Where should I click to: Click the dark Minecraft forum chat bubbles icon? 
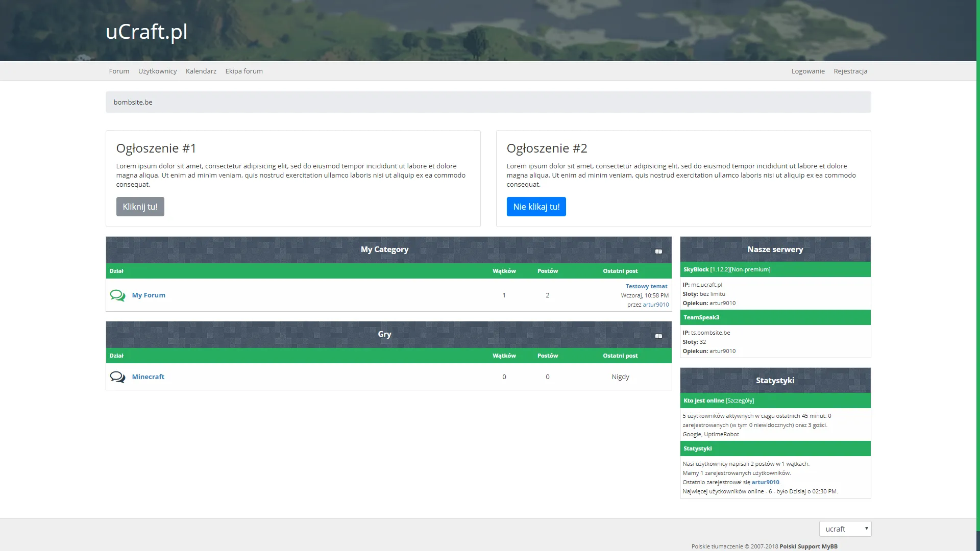[117, 377]
